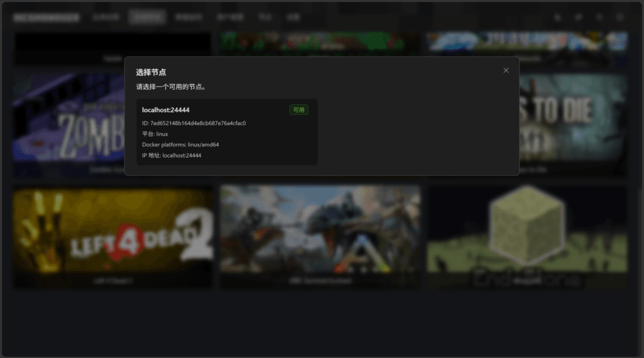Click the Docker platforms: linux/amd64 line

180,144
